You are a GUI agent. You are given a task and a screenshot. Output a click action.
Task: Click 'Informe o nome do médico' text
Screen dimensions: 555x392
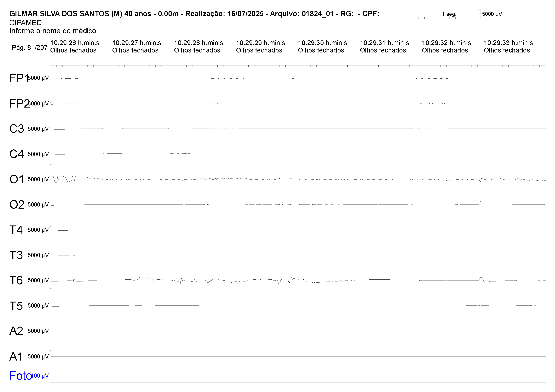(53, 31)
